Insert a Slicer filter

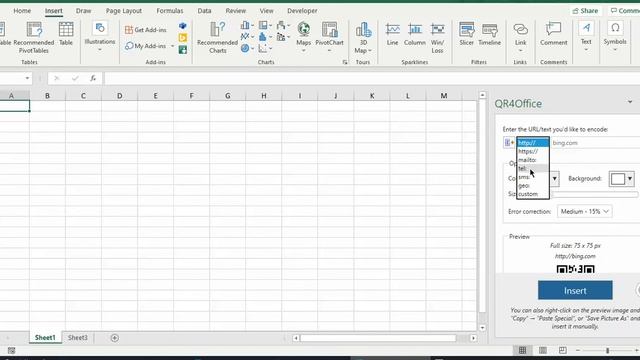coord(466,34)
